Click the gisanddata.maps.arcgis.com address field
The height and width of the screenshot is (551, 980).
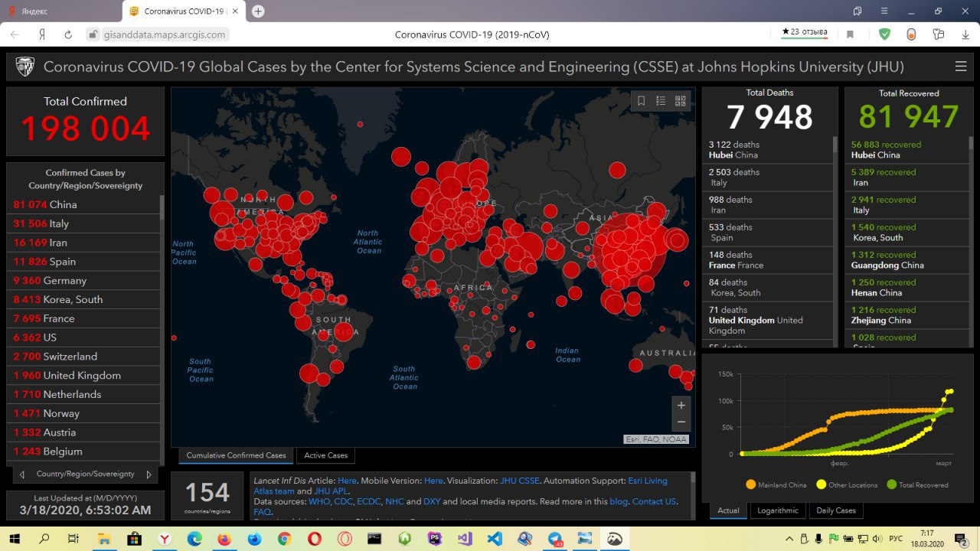coord(166,34)
